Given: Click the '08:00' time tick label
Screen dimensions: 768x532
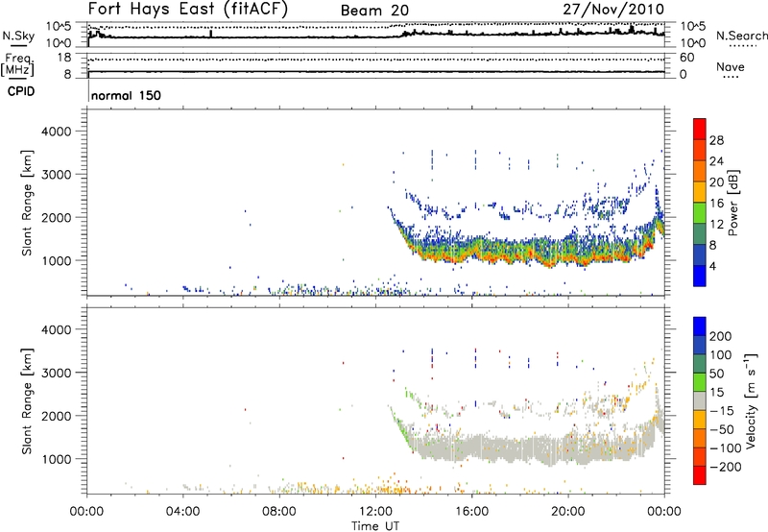Looking at the screenshot, I should coord(279,512).
